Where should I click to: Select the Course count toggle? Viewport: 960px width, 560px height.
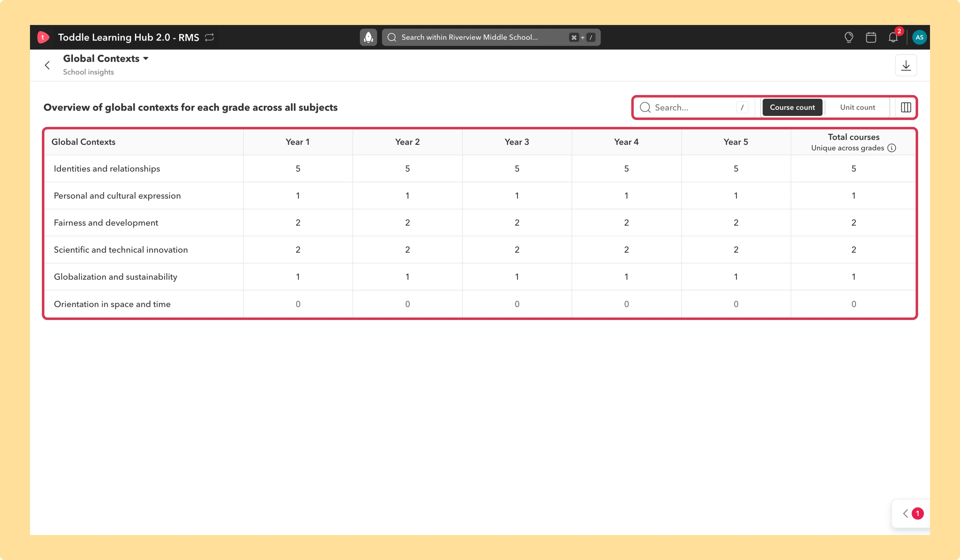click(x=792, y=107)
